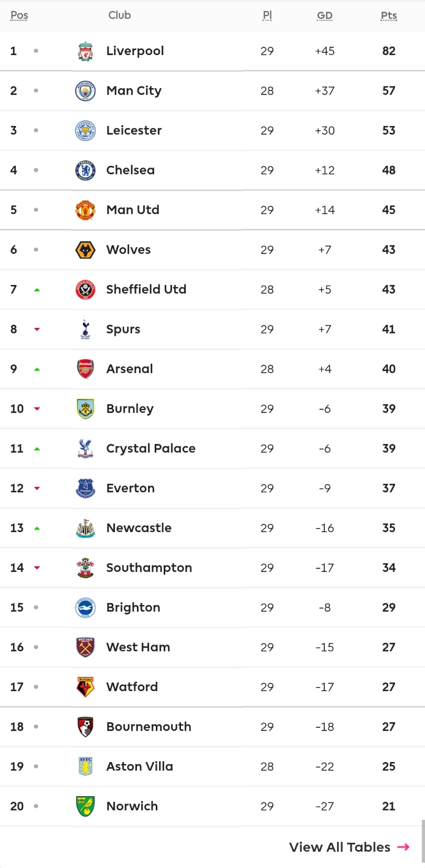Screen dimensions: 425x868
Task: Click the West Ham crest
Action: 85,647
